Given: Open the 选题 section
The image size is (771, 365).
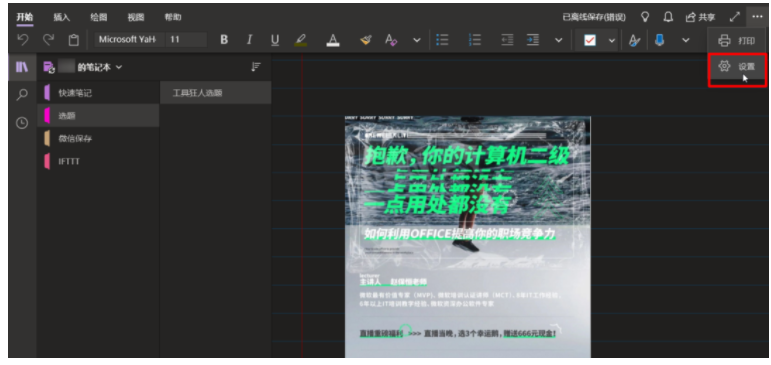Looking at the screenshot, I should pyautogui.click(x=98, y=116).
